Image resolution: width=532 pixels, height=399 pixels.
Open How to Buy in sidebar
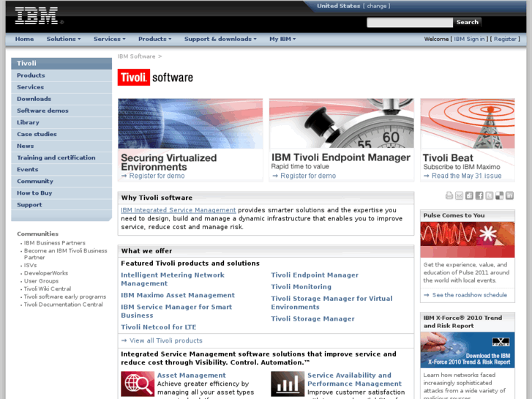(61, 193)
